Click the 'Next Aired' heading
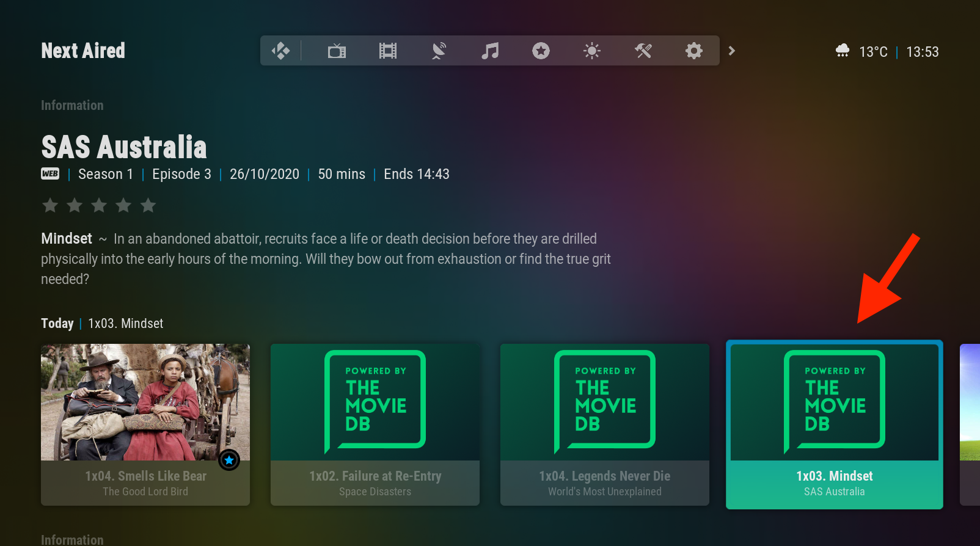This screenshot has height=546, width=980. click(x=83, y=51)
